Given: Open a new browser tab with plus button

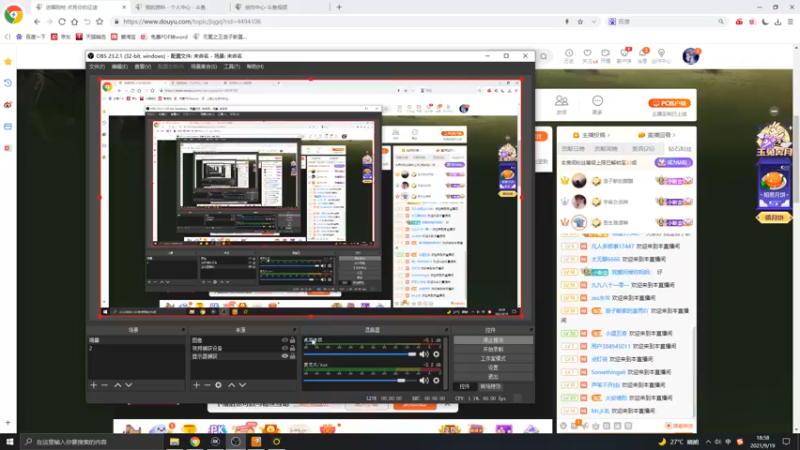Looking at the screenshot, I should [339, 7].
